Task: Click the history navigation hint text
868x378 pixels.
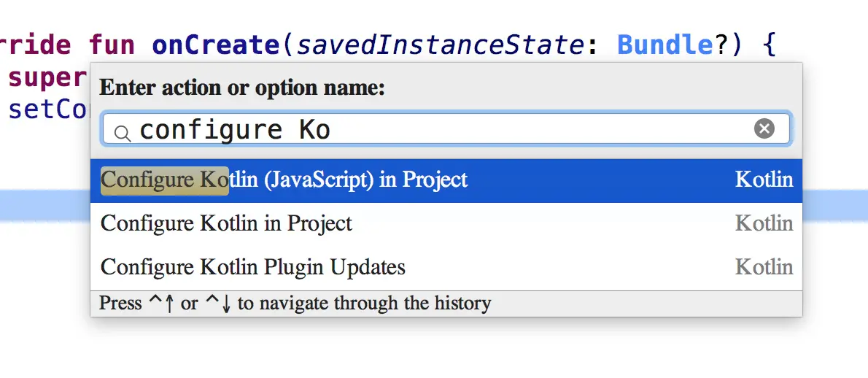Action: coord(295,303)
